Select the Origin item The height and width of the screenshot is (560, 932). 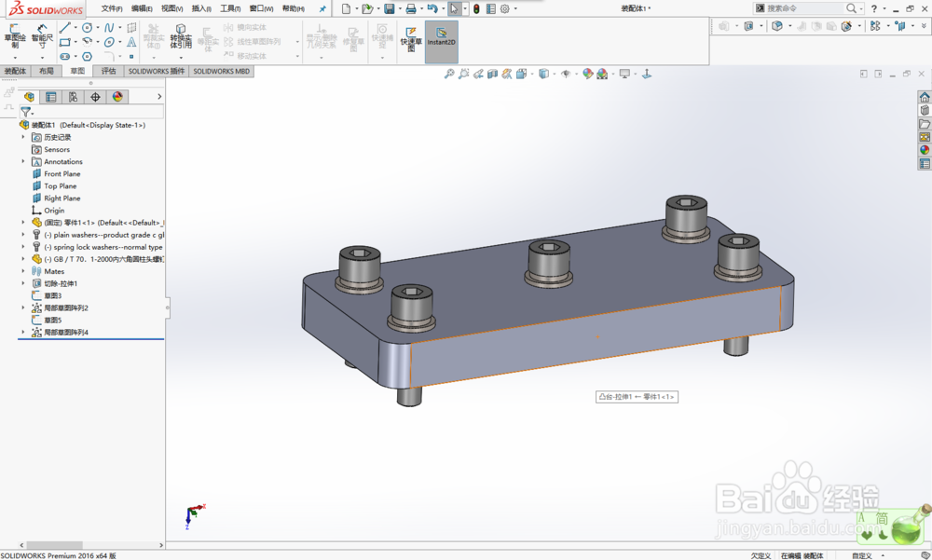53,211
